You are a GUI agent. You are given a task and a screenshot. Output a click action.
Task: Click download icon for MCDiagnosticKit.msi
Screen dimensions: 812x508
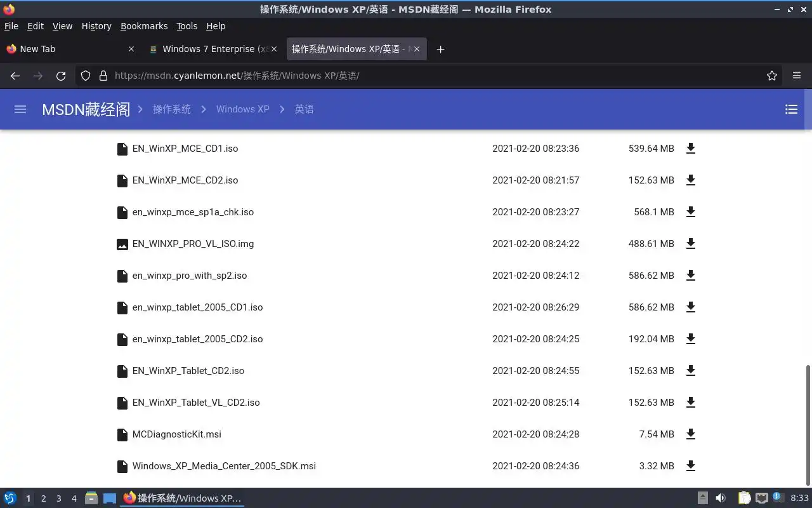[x=691, y=434]
